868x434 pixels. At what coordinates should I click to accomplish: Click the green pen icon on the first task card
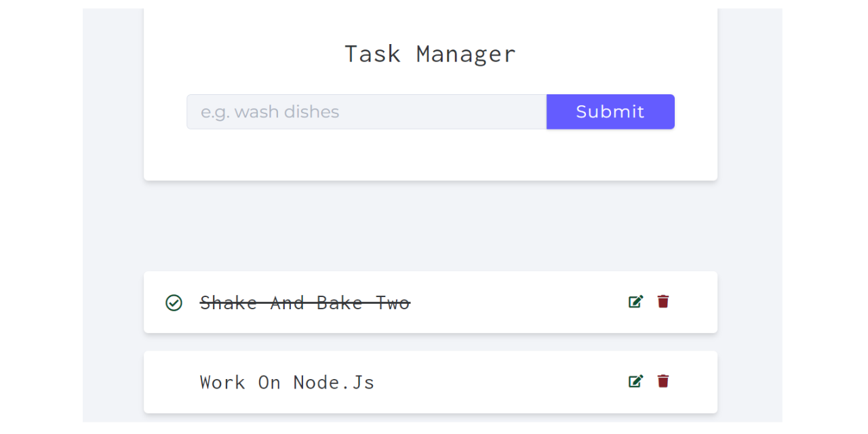point(635,301)
